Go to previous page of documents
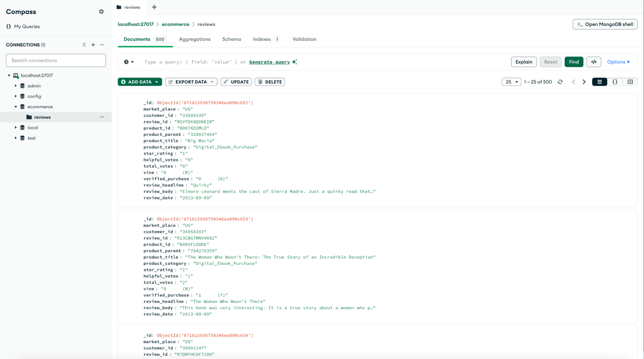Screen dimensions: 644x359 [x=573, y=82]
